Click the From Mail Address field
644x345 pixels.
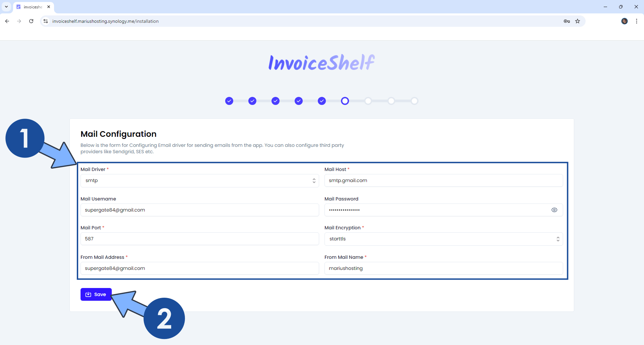click(x=200, y=268)
